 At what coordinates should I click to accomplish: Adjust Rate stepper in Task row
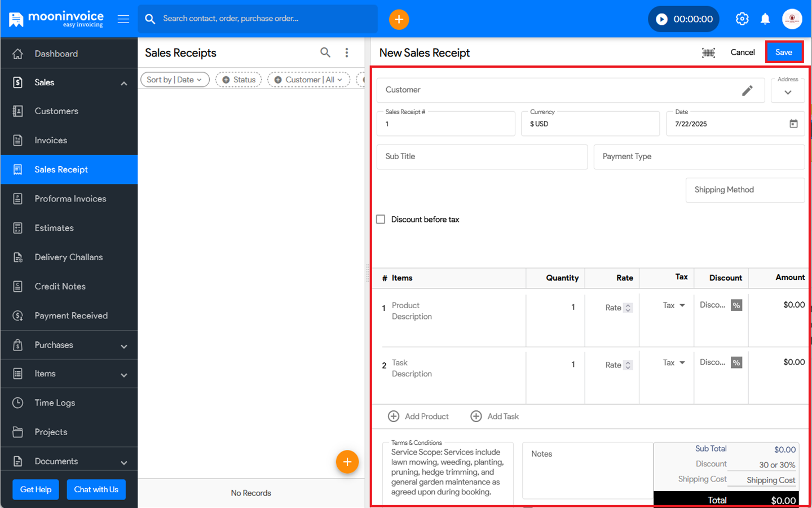(628, 365)
